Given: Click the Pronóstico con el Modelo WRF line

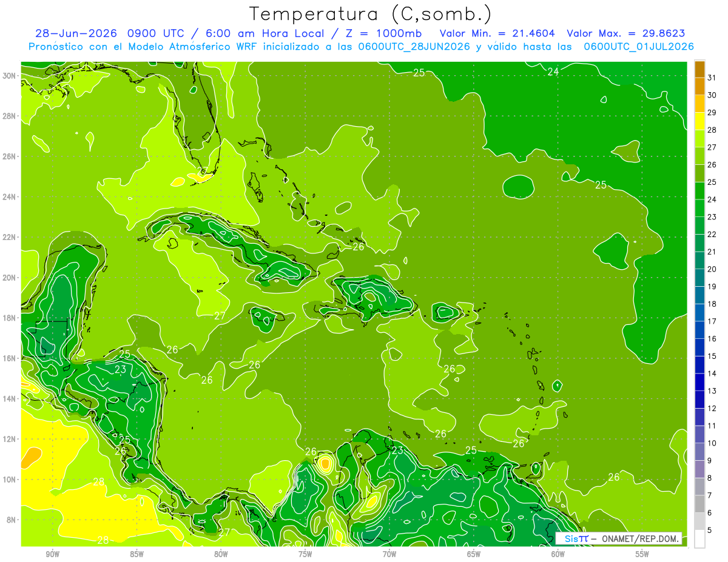Looking at the screenshot, I should pos(362,46).
